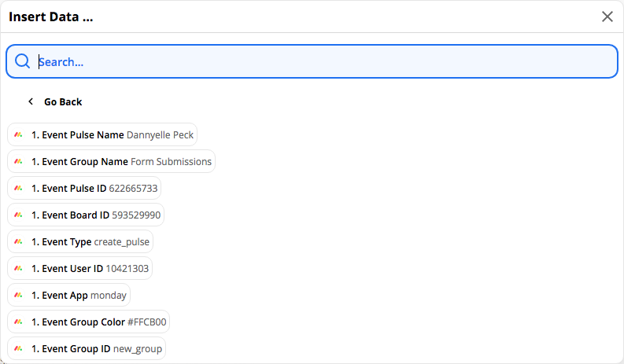
Task: Click monday icon beside Event Pulse ID
Action: pos(18,188)
